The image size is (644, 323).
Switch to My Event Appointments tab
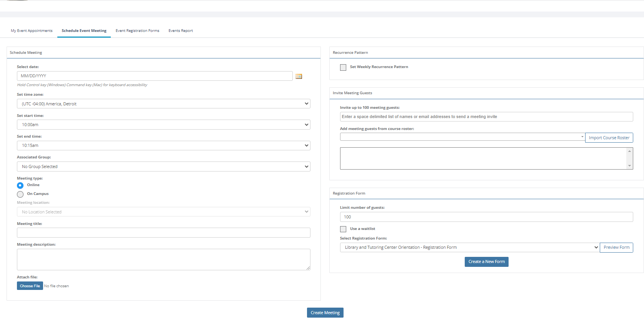pos(32,31)
